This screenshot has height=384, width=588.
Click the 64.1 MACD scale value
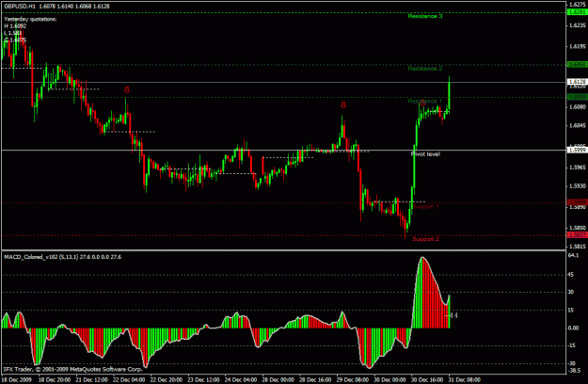click(x=573, y=255)
